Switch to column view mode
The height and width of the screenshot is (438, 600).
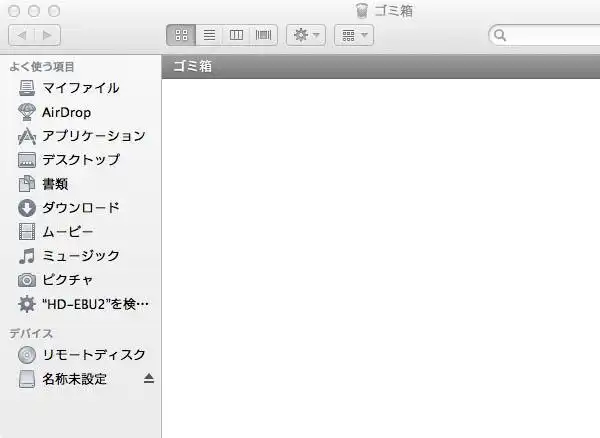coord(236,34)
